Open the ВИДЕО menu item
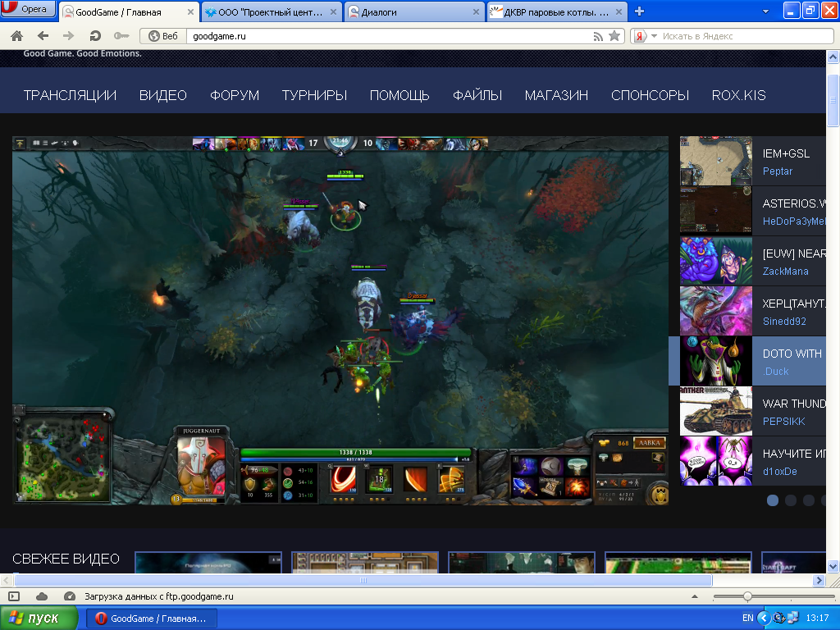The height and width of the screenshot is (630, 840). [163, 95]
